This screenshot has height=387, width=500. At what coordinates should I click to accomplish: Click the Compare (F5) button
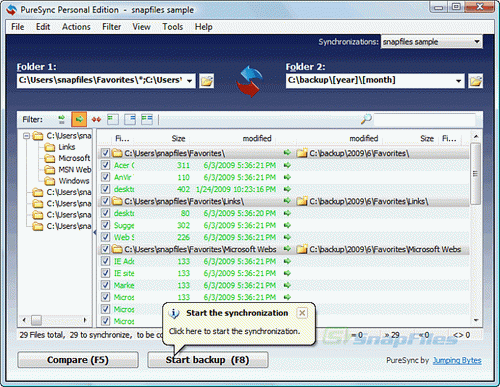coord(78,360)
